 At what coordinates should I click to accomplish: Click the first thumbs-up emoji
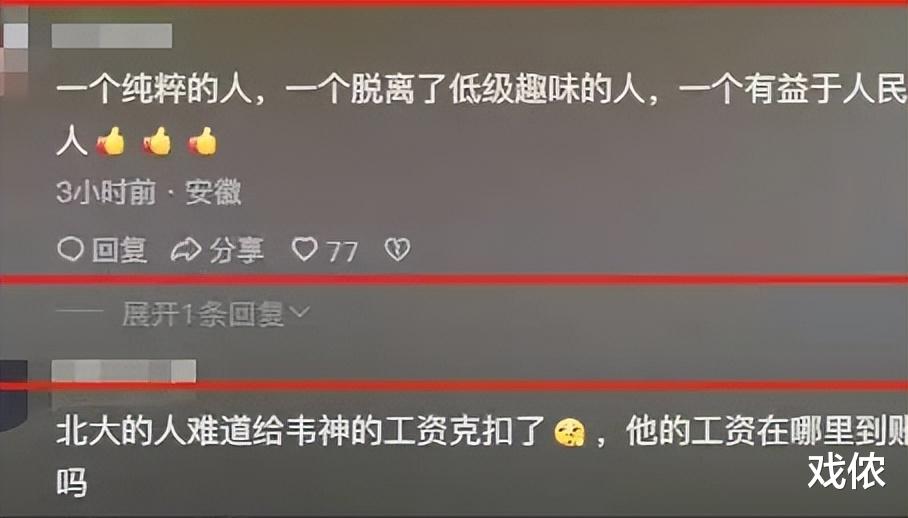pos(111,141)
